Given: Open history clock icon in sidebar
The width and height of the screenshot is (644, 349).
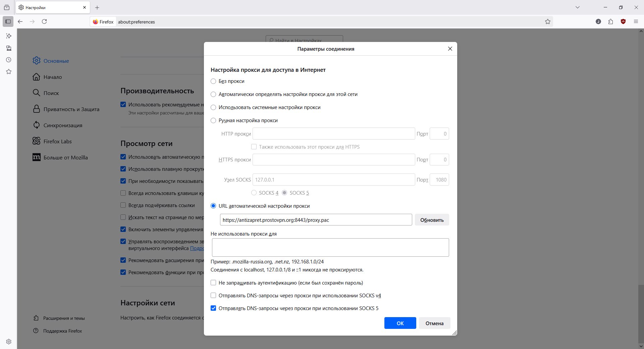Looking at the screenshot, I should (x=9, y=60).
